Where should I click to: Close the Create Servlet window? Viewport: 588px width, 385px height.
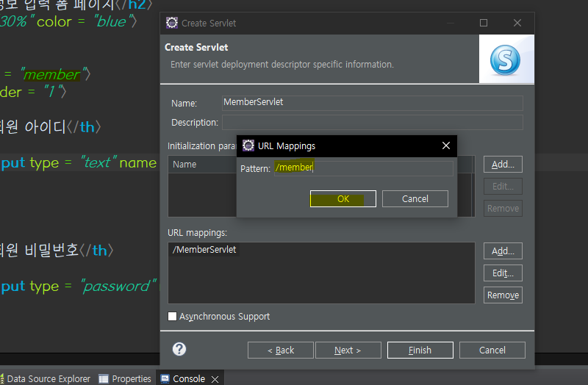pyautogui.click(x=517, y=23)
